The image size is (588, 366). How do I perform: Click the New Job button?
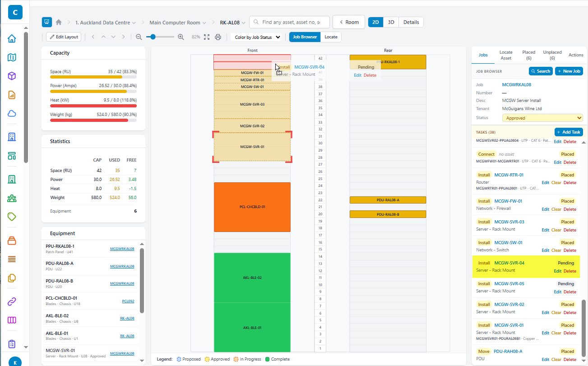[569, 71]
